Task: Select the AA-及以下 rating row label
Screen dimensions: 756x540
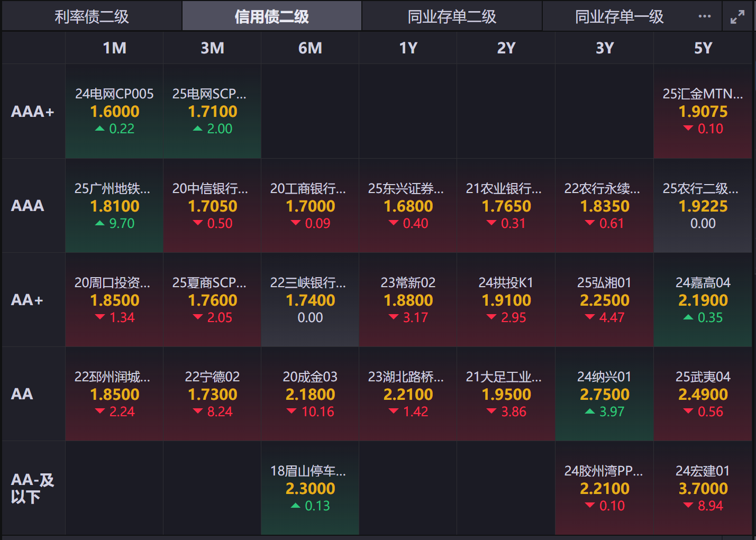Action: (33, 488)
